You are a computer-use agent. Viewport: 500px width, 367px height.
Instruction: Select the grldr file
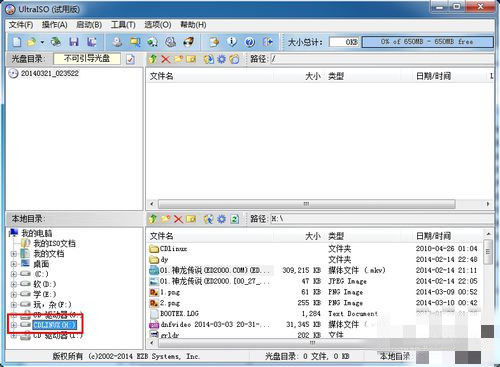click(170, 335)
